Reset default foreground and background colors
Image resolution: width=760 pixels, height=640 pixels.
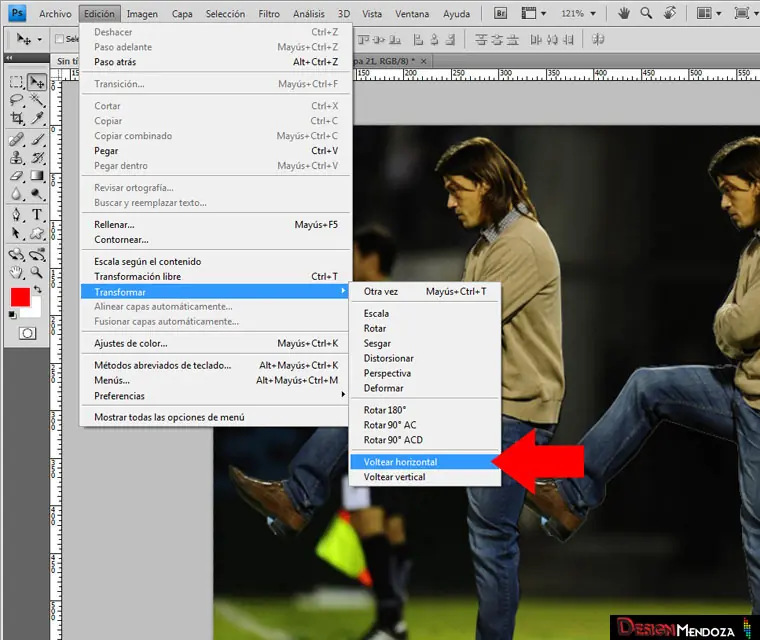click(13, 315)
